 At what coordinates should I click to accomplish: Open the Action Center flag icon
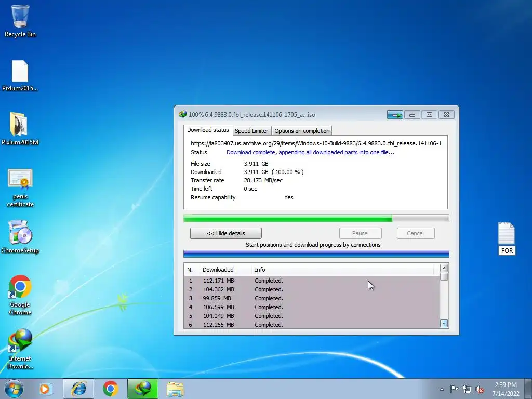click(x=454, y=389)
